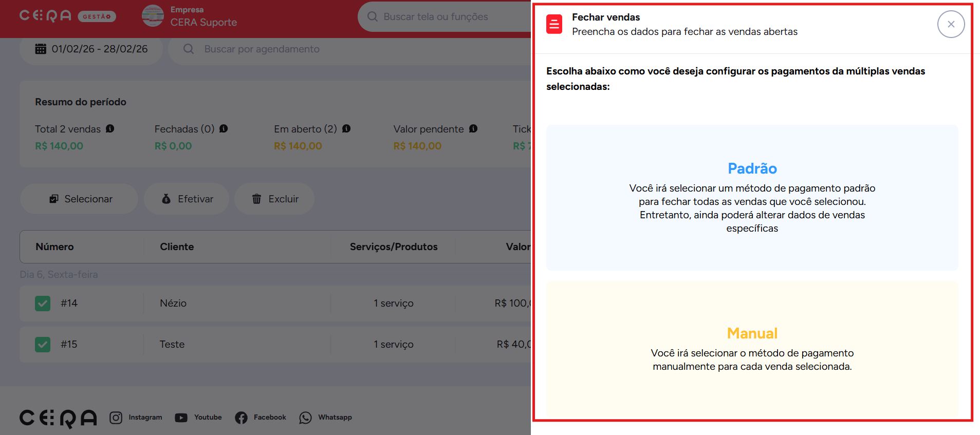Viewport: 980px width, 435px height.
Task: Close the Fechar vendas panel
Action: click(x=951, y=24)
